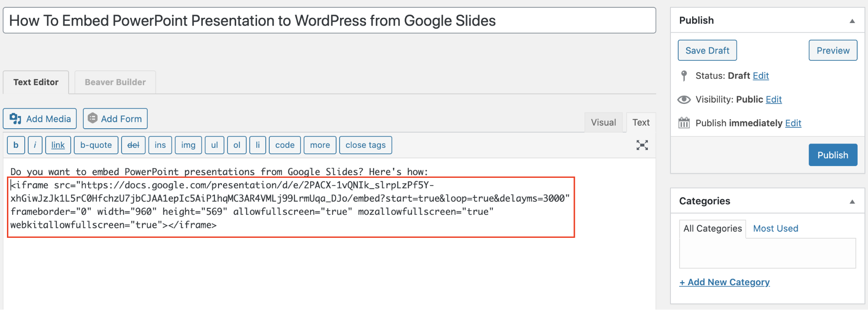This screenshot has height=310, width=868.
Task: Click the Add Form button
Action: tap(115, 119)
